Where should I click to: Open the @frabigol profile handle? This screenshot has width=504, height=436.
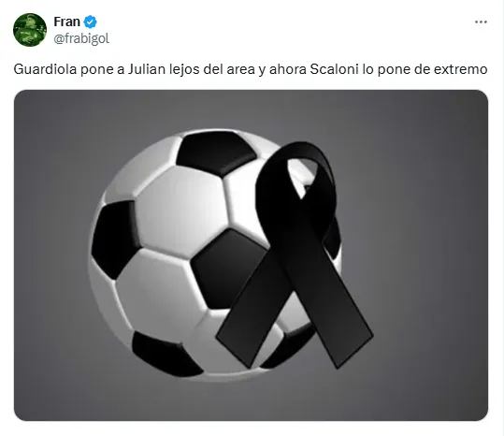click(x=81, y=38)
